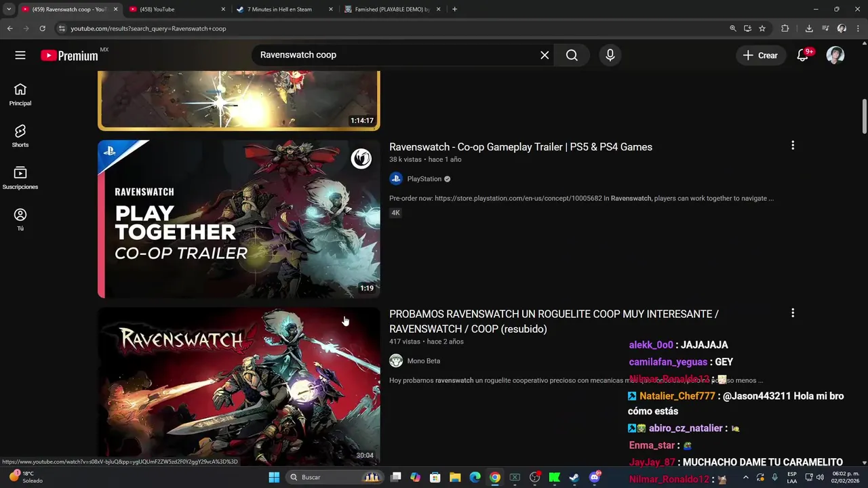Open Shorts from the sidebar
The image size is (868, 488).
(x=20, y=136)
